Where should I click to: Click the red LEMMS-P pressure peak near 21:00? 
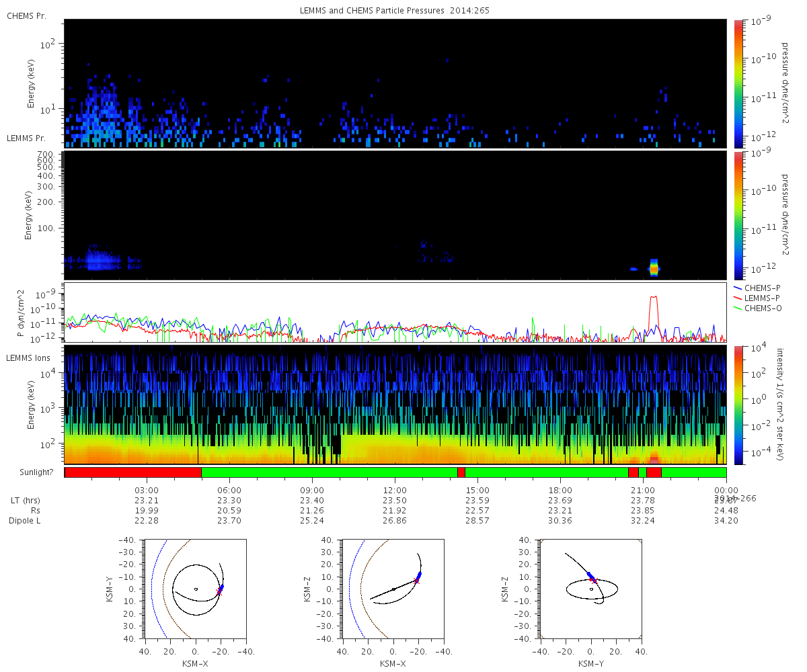[x=654, y=297]
